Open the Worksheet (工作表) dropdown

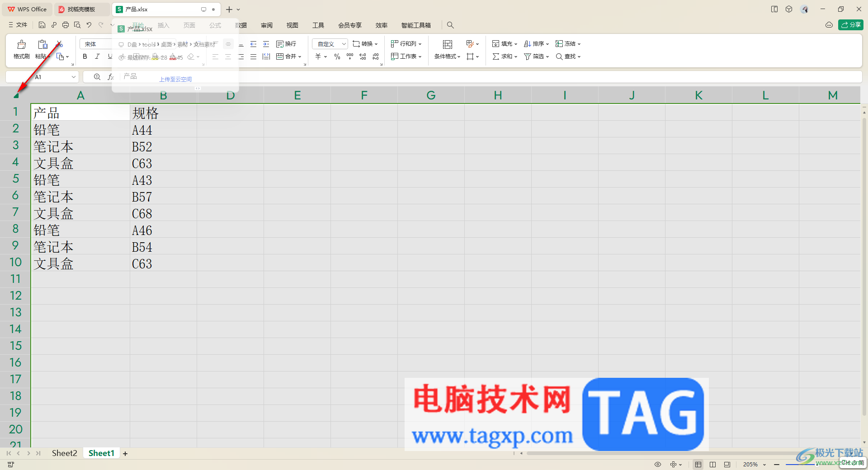pos(406,56)
